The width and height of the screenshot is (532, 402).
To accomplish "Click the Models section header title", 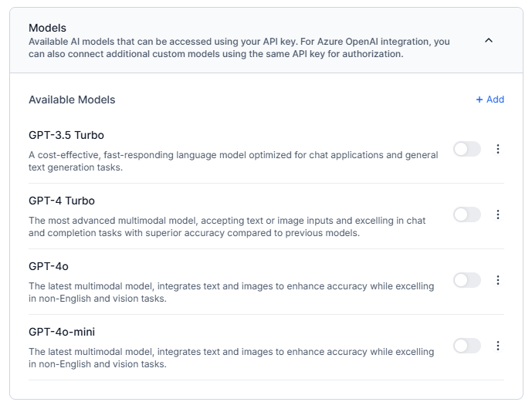I will tap(47, 28).
